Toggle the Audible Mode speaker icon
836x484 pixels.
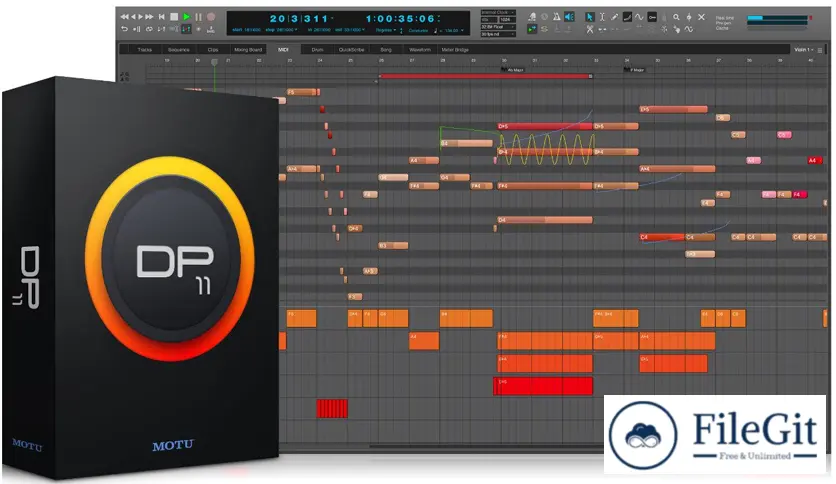569,17
